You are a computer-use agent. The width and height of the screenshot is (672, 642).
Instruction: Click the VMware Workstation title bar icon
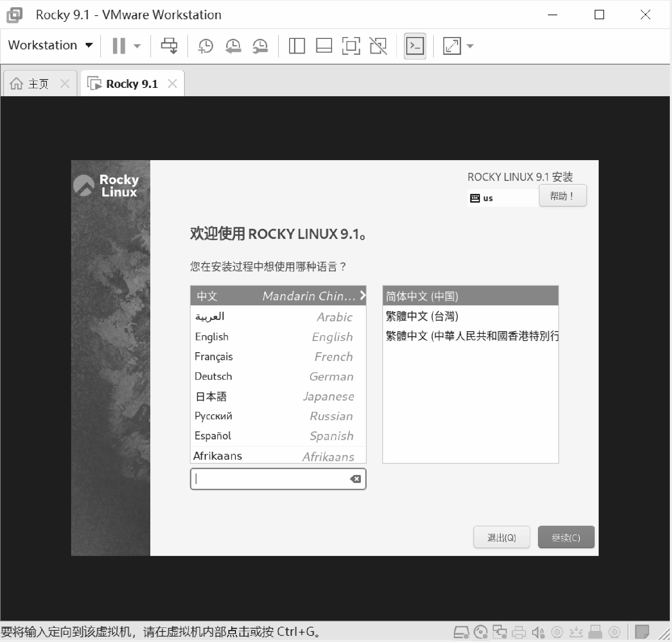15,15
